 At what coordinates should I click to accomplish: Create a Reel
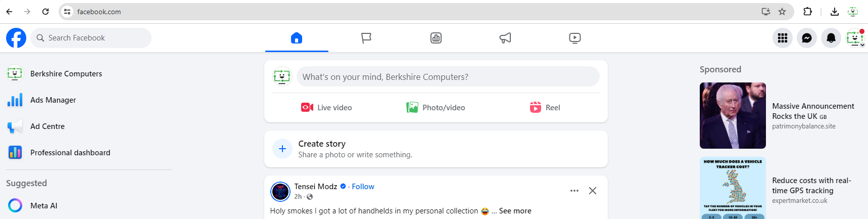pos(545,107)
